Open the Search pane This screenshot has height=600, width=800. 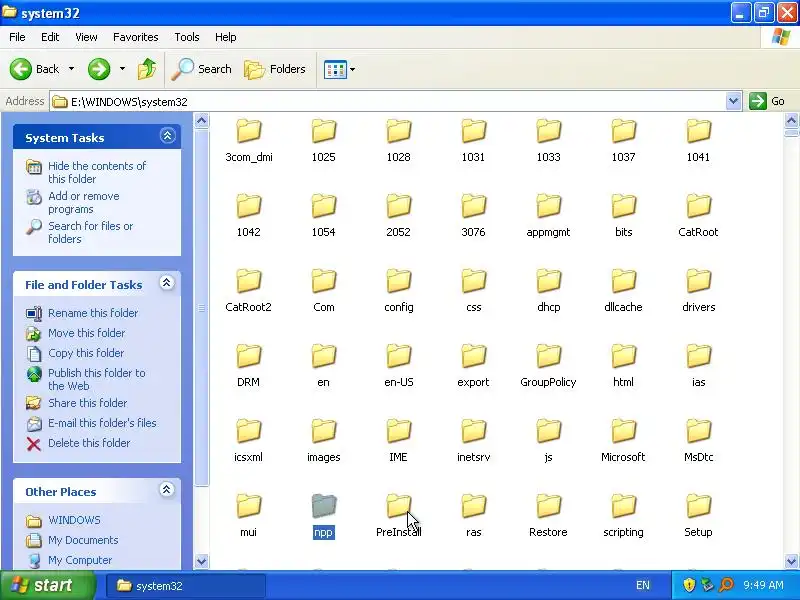coord(202,69)
